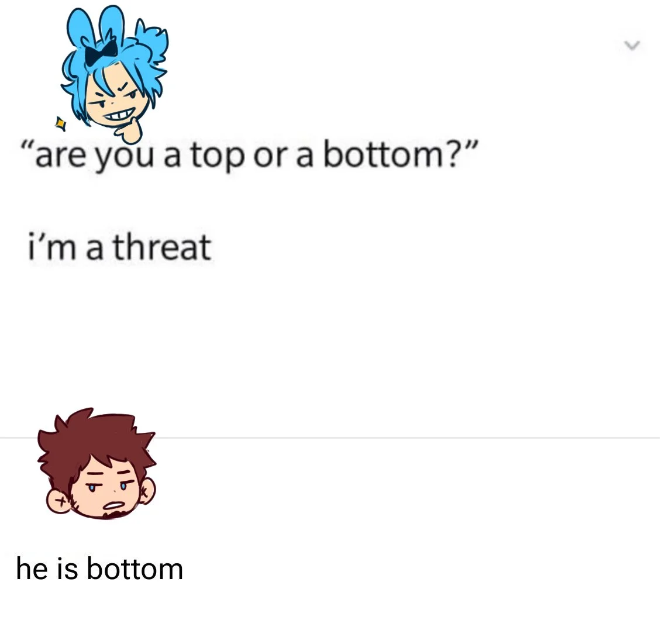Click the blue hair bun of the top avatar
The height and width of the screenshot is (620, 672).
[151, 42]
